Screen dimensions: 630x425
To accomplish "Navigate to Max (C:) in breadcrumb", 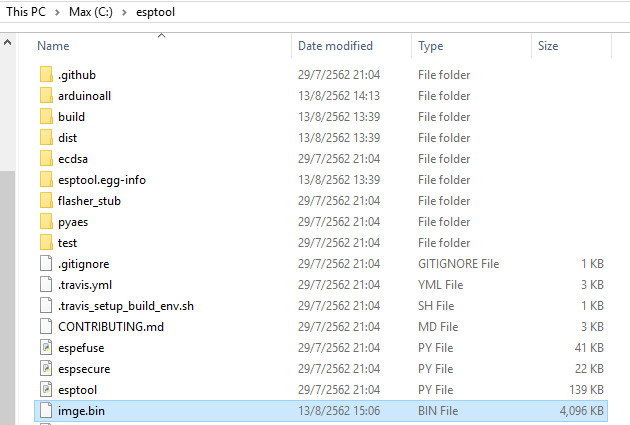I will (x=91, y=12).
